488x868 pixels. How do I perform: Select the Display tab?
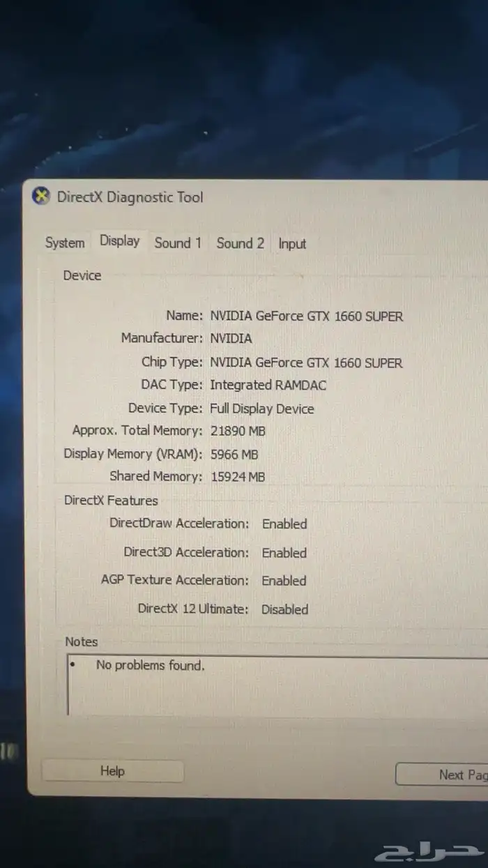coord(120,241)
